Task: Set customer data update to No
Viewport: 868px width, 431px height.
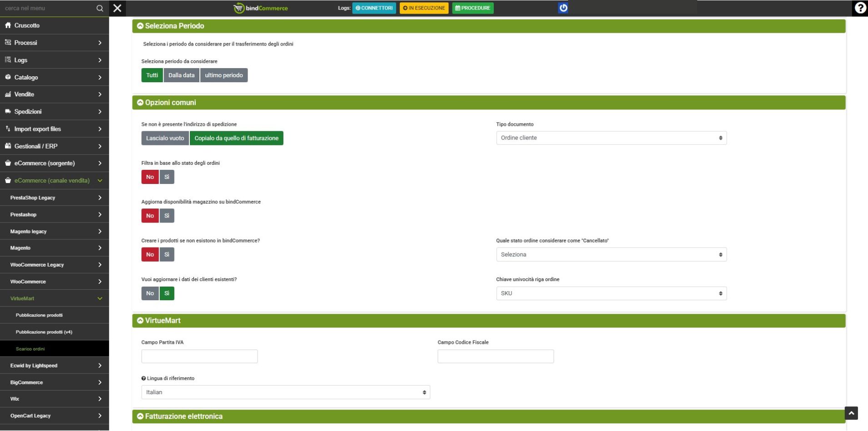Action: [x=150, y=293]
